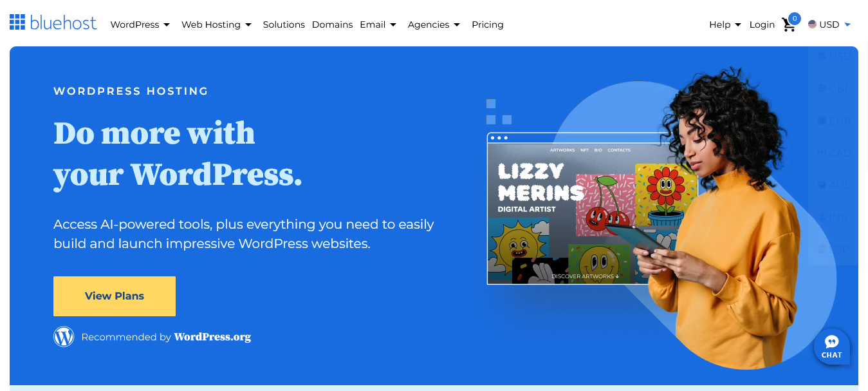
Task: Open the Pricing page
Action: 487,24
